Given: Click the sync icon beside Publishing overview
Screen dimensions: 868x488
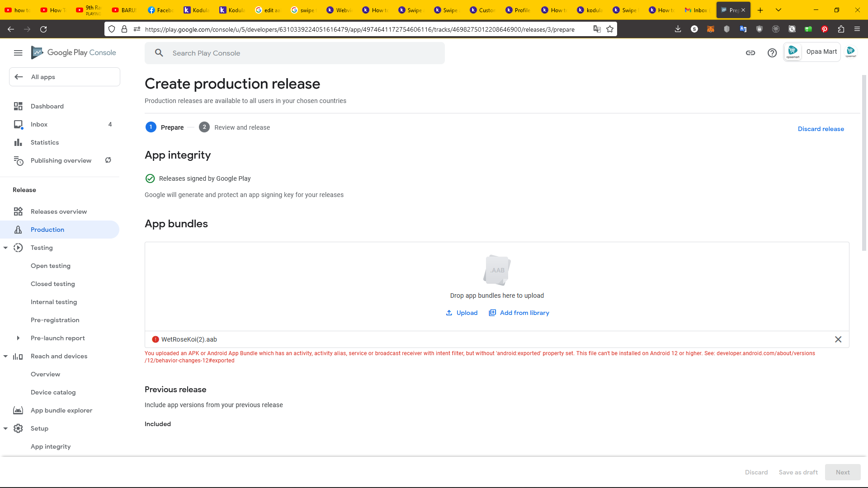Looking at the screenshot, I should tap(108, 160).
